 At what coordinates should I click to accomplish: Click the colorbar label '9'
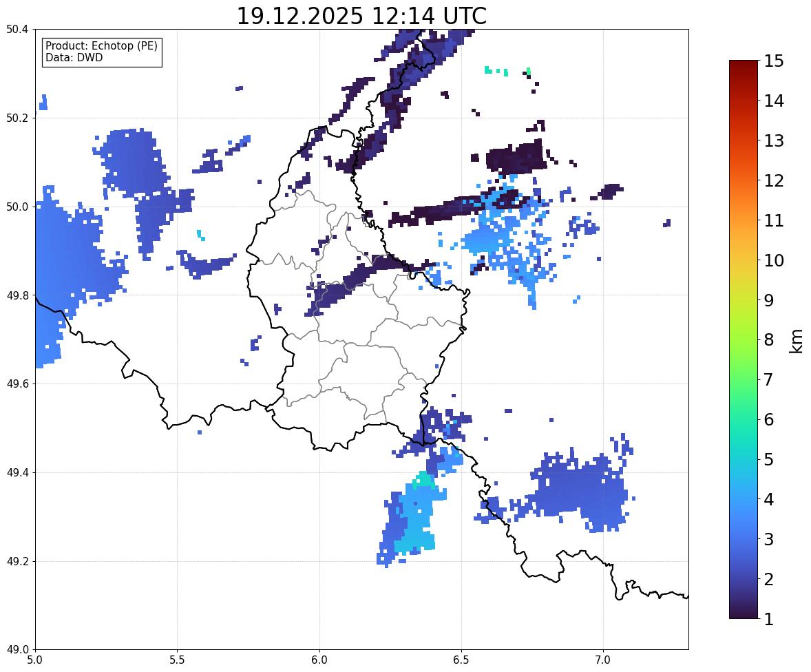click(x=768, y=300)
